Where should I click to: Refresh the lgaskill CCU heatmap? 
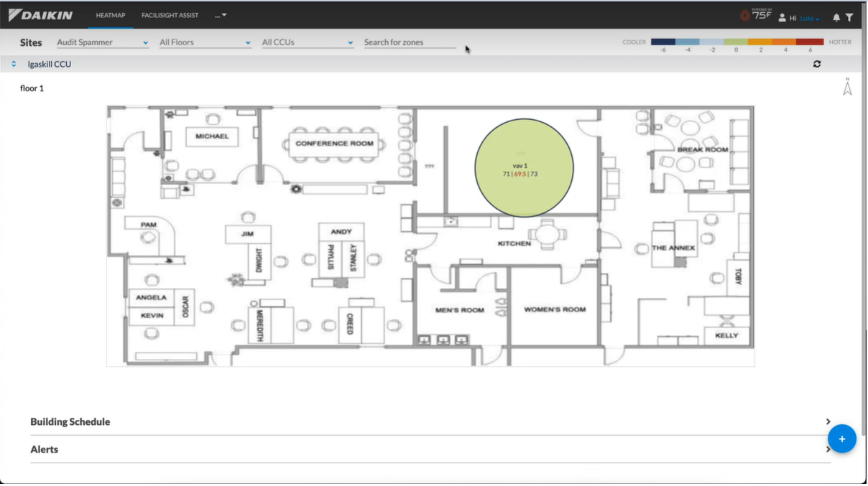pyautogui.click(x=817, y=64)
